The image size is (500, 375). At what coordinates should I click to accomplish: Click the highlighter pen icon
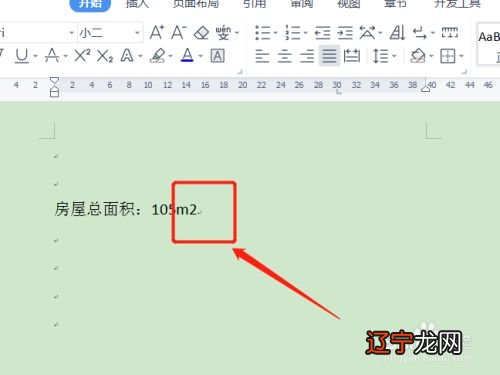pos(157,56)
